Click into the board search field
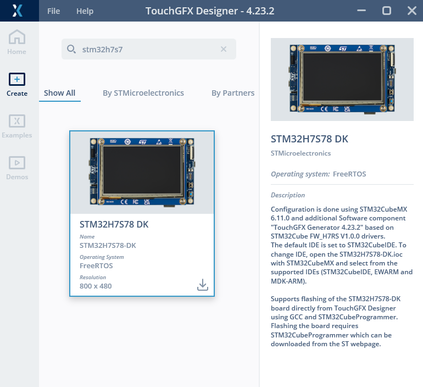Viewport: 423px width, 387px height. [x=149, y=49]
